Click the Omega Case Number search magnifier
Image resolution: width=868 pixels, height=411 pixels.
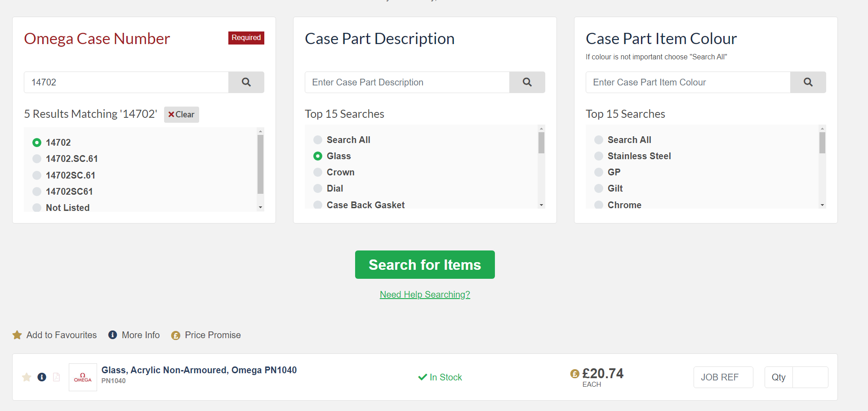click(246, 82)
